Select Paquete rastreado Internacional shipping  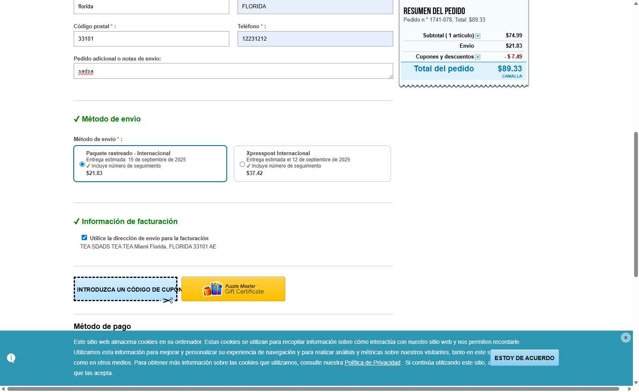pyautogui.click(x=82, y=164)
